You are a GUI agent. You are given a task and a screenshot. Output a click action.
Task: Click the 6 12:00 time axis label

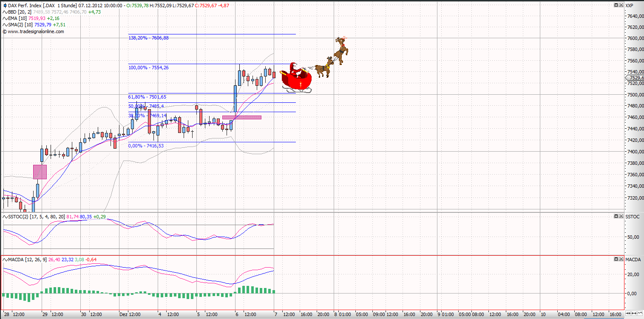245,315
